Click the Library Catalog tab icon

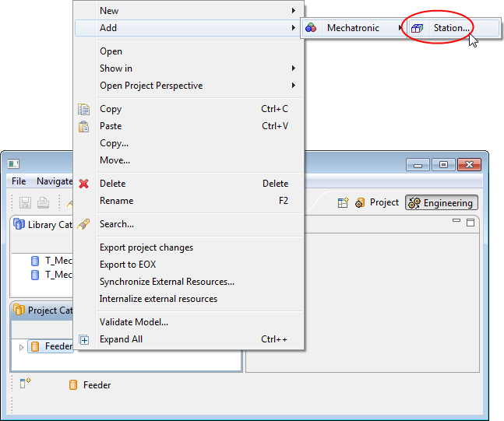coord(19,224)
